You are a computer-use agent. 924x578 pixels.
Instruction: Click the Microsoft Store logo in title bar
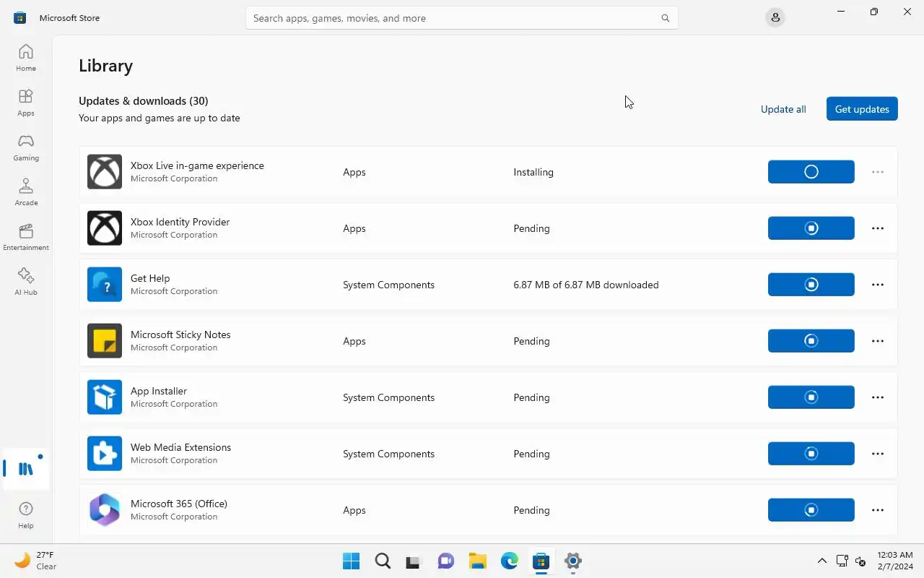click(x=19, y=18)
